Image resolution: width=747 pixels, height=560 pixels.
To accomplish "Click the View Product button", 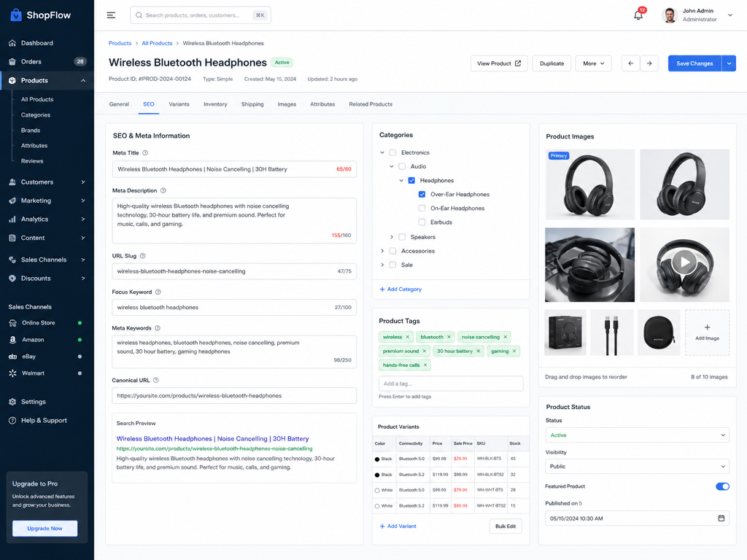I will (x=499, y=63).
